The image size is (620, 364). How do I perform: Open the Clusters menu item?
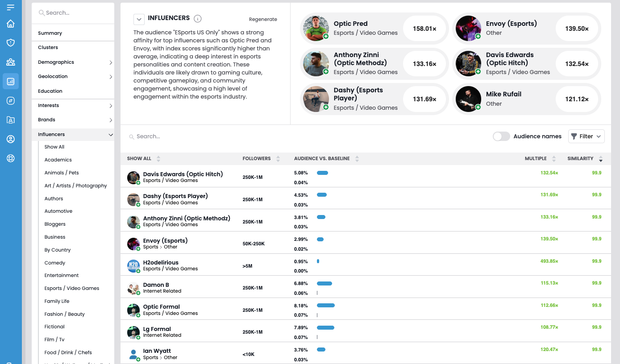(x=48, y=48)
